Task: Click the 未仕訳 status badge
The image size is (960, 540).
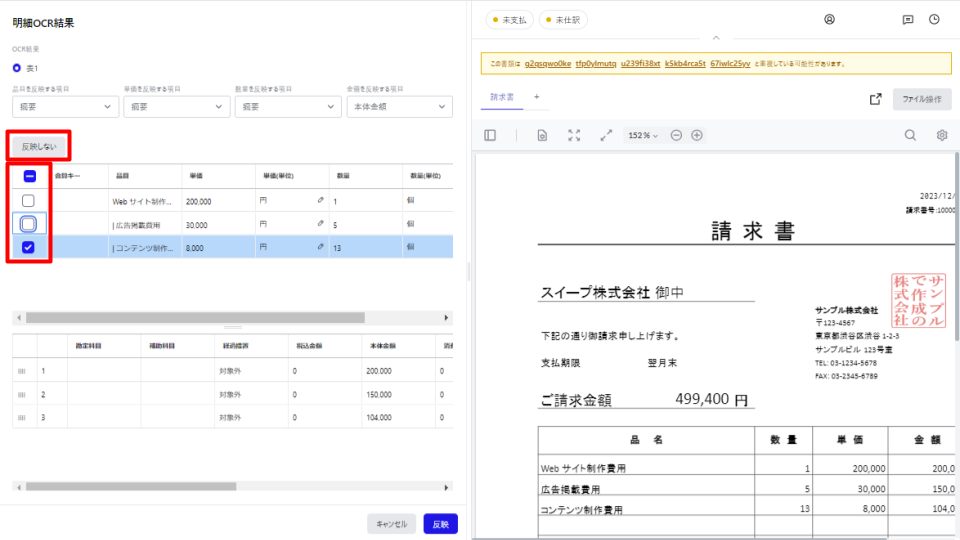Action: (563, 20)
